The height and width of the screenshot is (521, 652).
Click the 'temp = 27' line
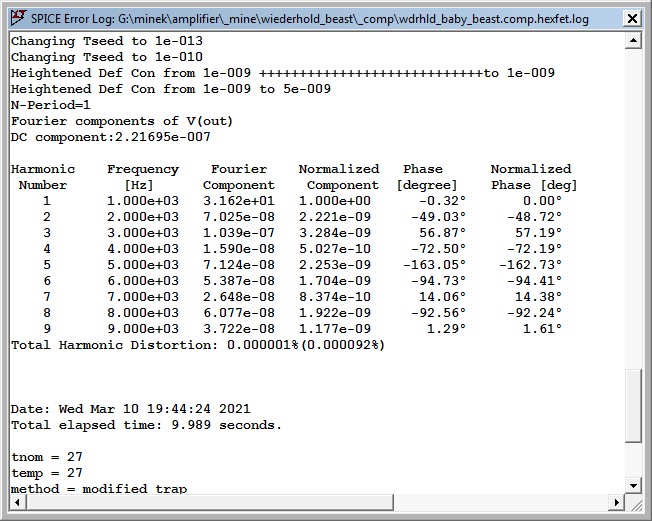point(47,473)
